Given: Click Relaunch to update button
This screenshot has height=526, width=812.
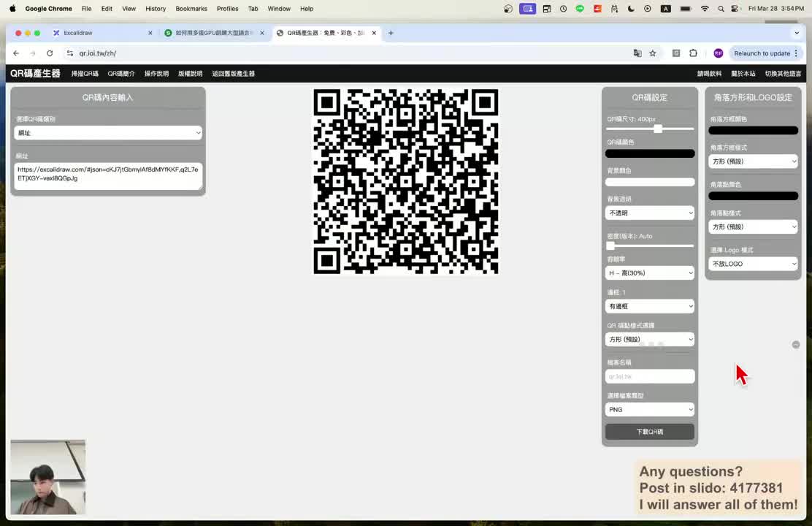Looking at the screenshot, I should 762,53.
